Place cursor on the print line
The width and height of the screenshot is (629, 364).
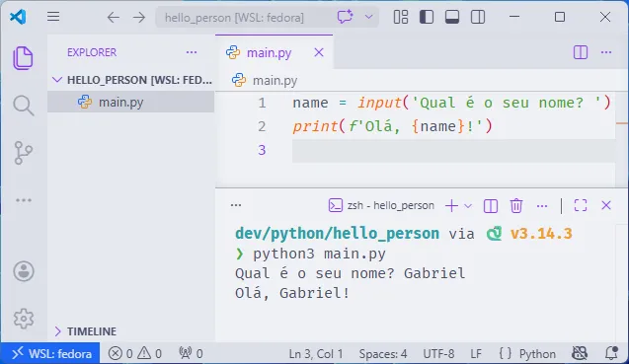[392, 126]
